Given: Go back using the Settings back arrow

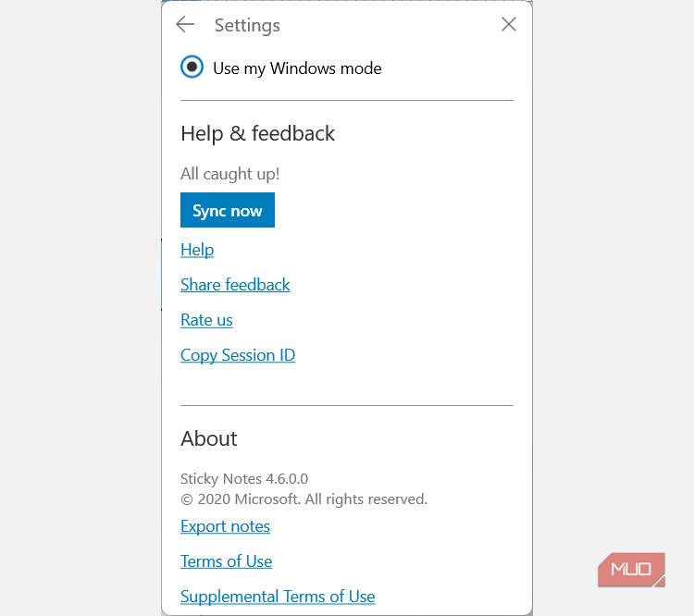Looking at the screenshot, I should (x=185, y=25).
